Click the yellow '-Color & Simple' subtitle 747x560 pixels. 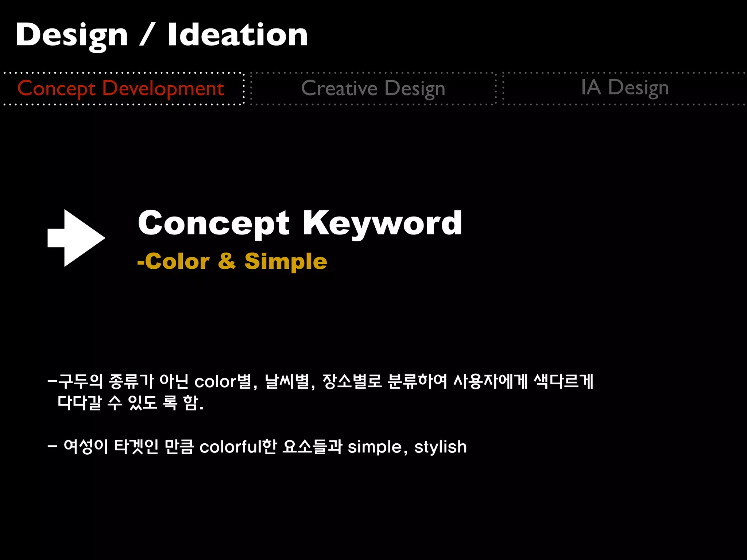point(232,261)
